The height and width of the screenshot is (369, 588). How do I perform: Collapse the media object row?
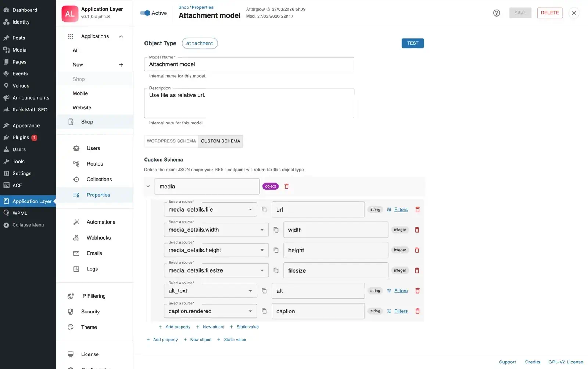(x=148, y=186)
